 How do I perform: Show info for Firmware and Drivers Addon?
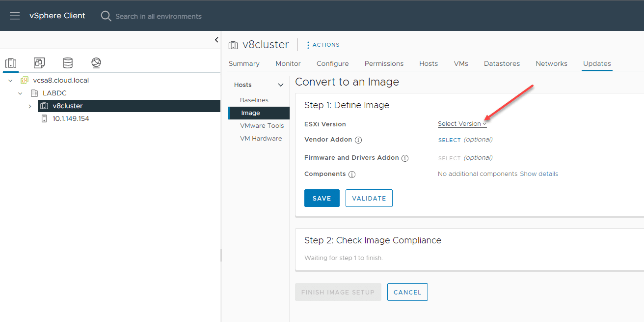pos(405,158)
